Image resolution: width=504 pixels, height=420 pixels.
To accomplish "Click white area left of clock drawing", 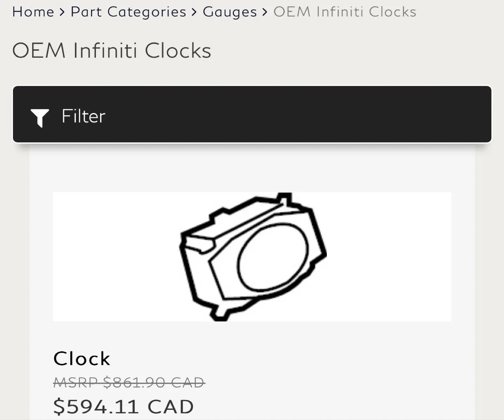I will click(x=115, y=256).
